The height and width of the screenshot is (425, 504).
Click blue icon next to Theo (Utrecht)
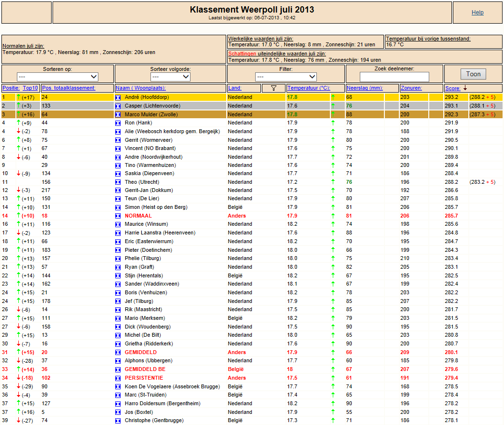point(118,182)
